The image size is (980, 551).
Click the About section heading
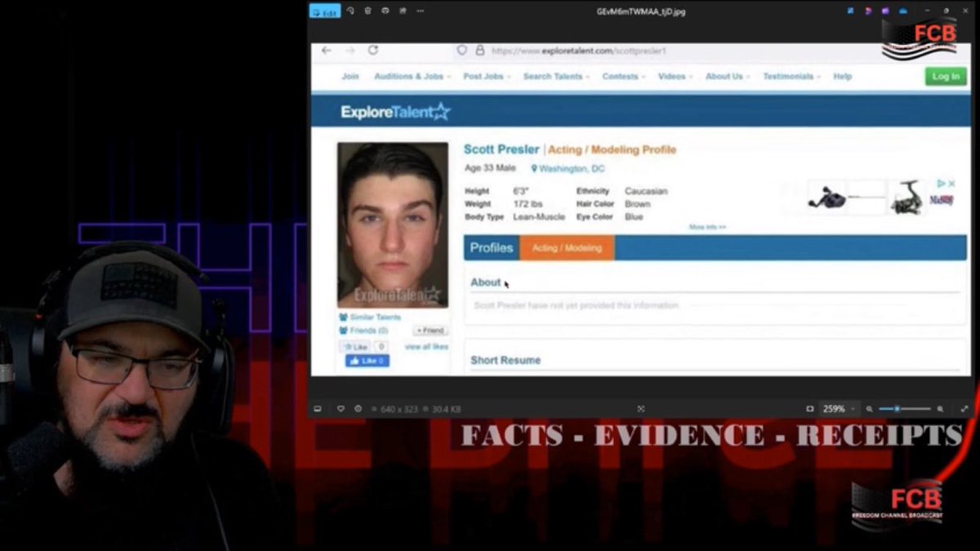point(485,282)
